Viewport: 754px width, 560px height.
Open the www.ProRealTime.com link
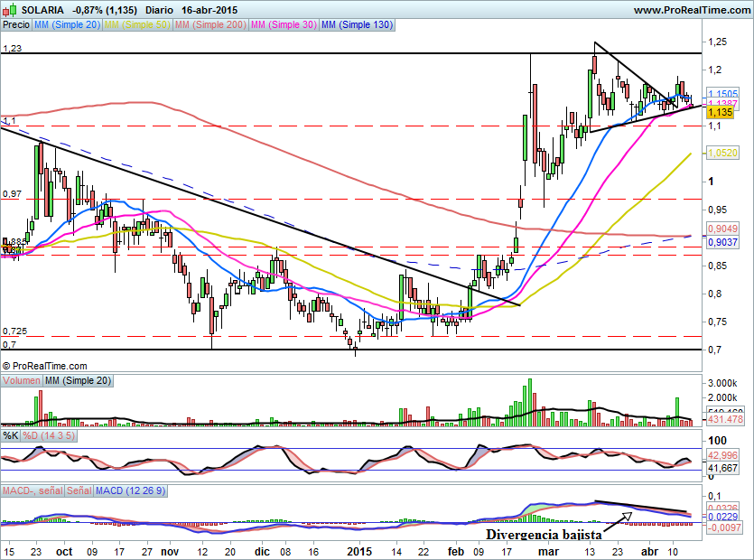691,9
